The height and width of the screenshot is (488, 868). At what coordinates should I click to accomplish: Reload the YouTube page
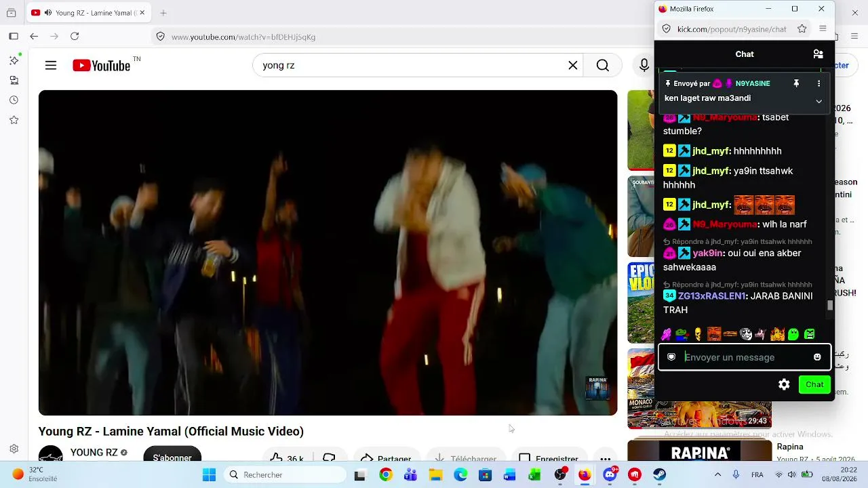point(75,37)
